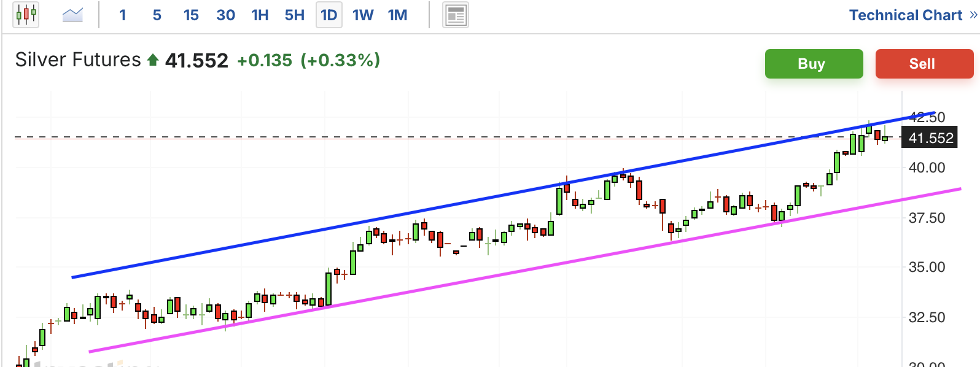Select the 1D timeframe
The height and width of the screenshot is (367, 980).
click(x=329, y=15)
